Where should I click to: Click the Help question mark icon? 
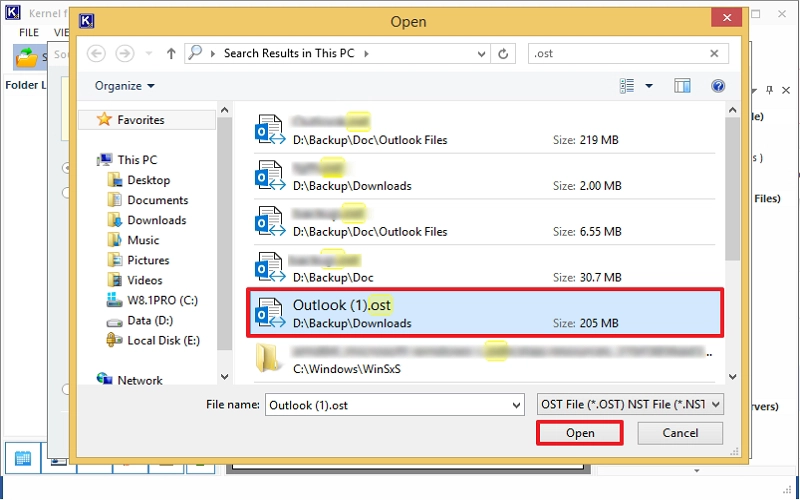tap(717, 86)
